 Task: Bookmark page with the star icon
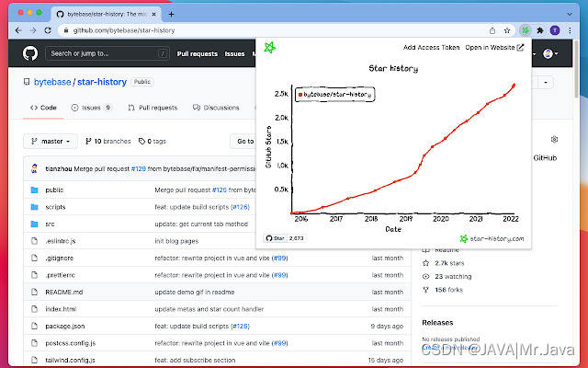click(x=507, y=30)
